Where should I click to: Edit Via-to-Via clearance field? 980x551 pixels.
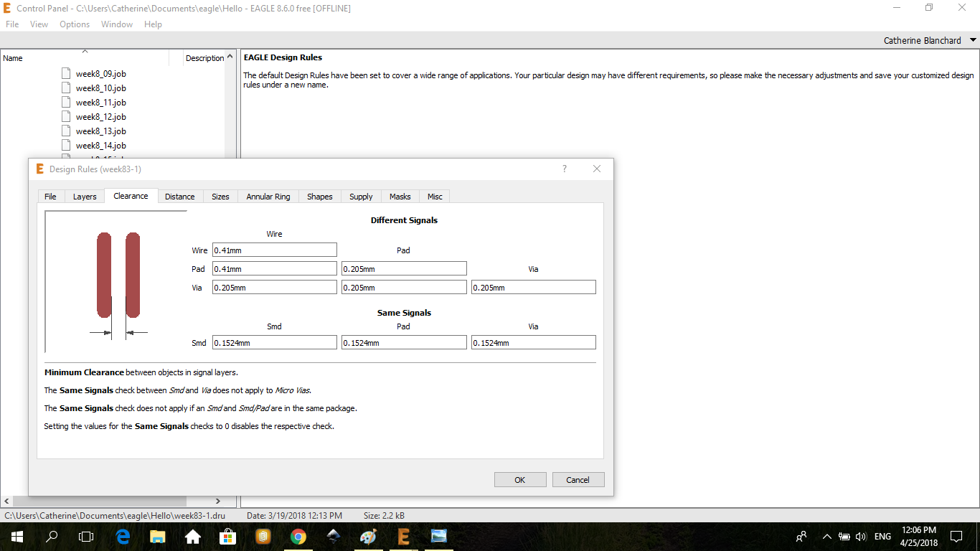coord(534,287)
